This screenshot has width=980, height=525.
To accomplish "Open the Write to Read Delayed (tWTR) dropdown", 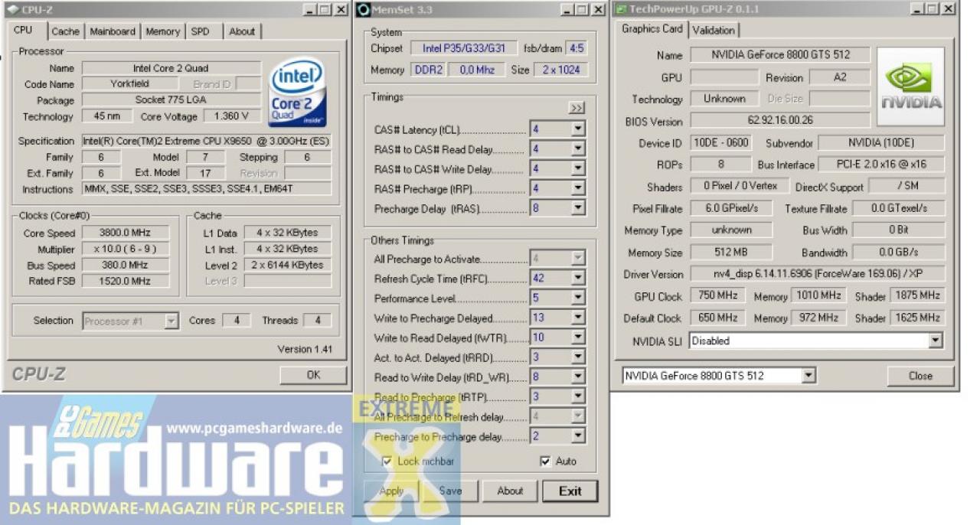I will [578, 337].
